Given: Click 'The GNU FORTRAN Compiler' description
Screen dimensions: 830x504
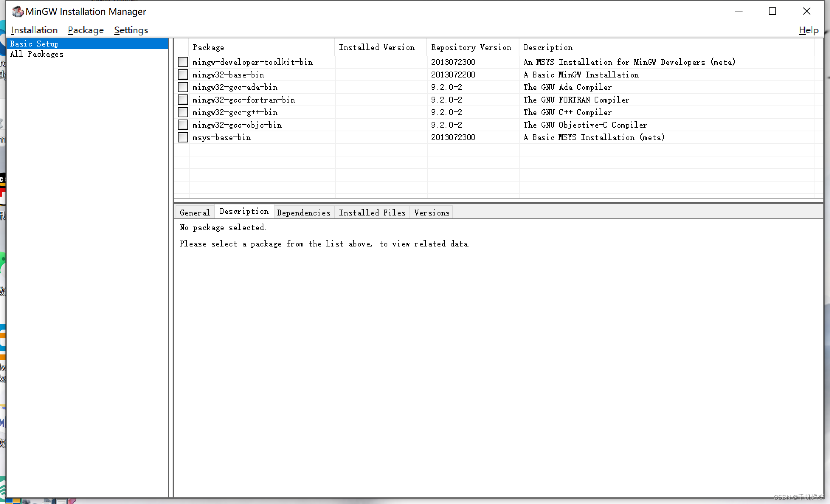Looking at the screenshot, I should 576,100.
